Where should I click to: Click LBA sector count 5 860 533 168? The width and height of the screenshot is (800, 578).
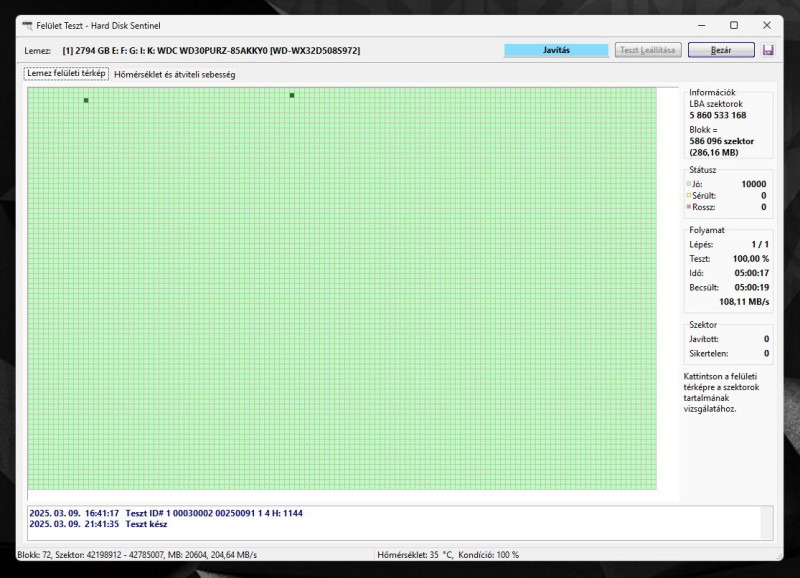tap(717, 115)
